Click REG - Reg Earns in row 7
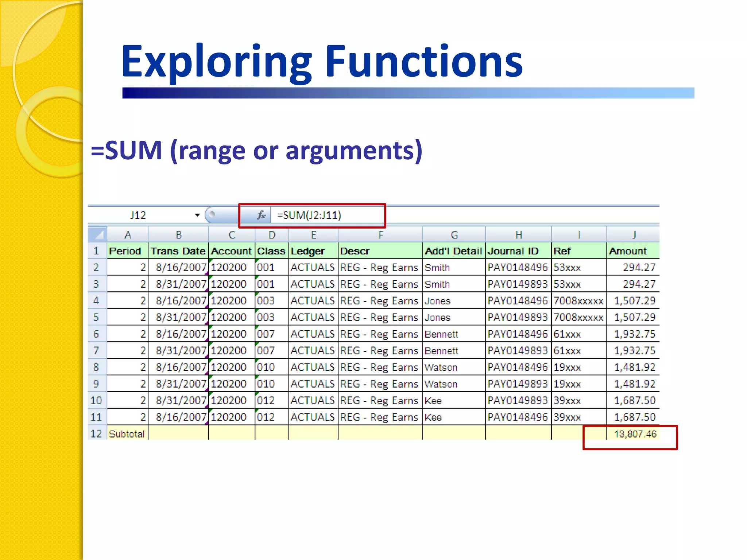Image resolution: width=747 pixels, height=560 pixels. point(380,351)
